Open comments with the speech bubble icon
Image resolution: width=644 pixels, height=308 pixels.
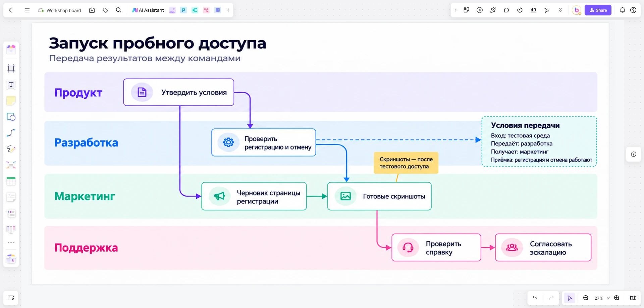click(506, 10)
